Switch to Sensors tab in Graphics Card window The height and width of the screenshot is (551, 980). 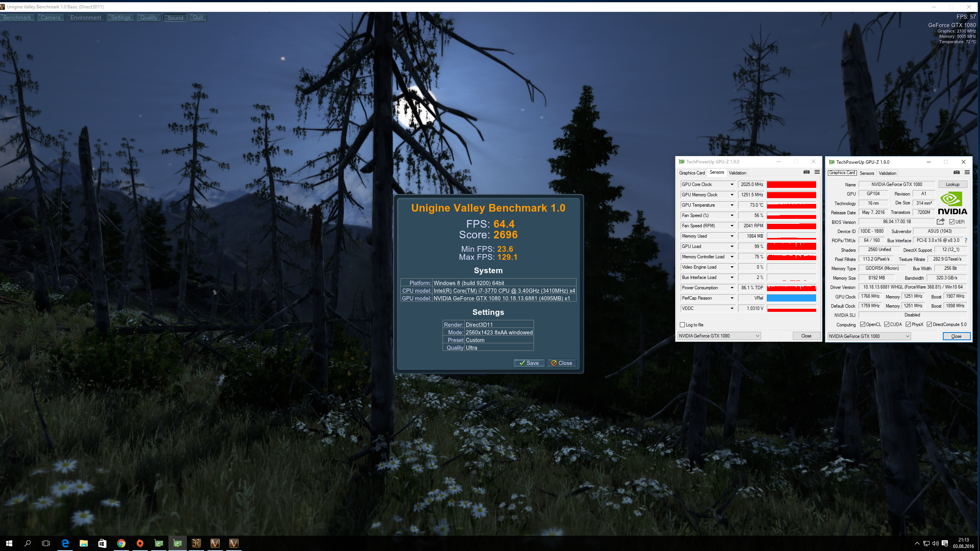point(867,173)
